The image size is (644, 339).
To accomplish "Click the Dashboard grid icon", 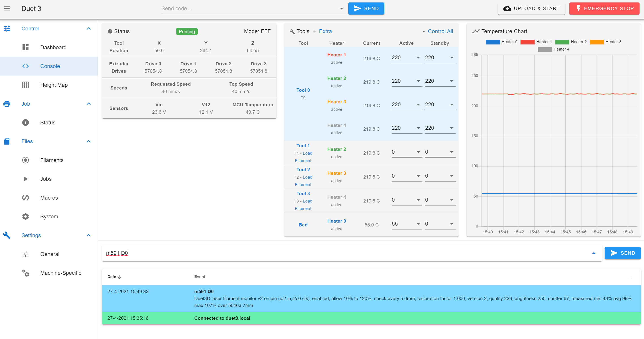I will tap(26, 47).
